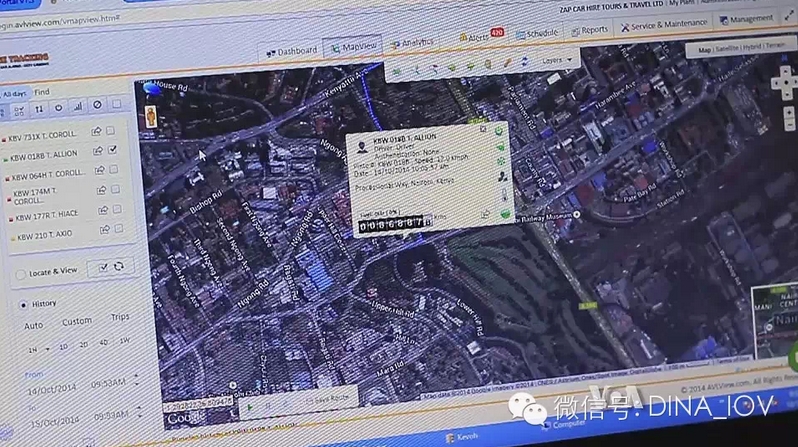Choose the Auto history mode
Image resolution: width=798 pixels, height=447 pixels.
tap(34, 326)
